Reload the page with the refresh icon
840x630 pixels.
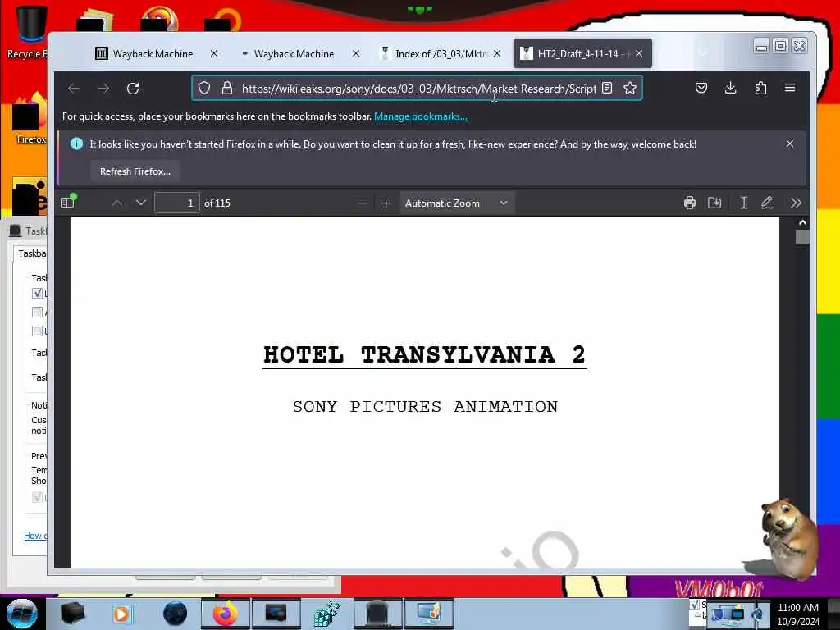pos(133,89)
